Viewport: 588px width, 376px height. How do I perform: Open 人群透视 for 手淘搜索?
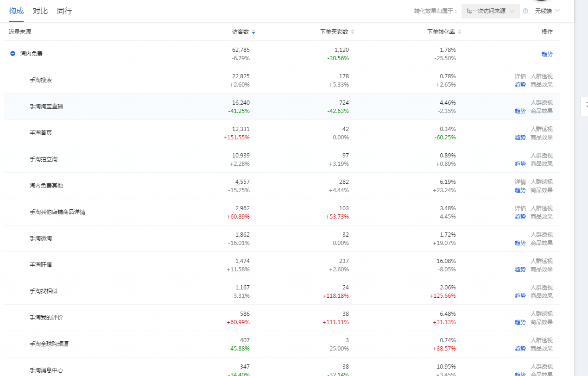click(x=542, y=76)
